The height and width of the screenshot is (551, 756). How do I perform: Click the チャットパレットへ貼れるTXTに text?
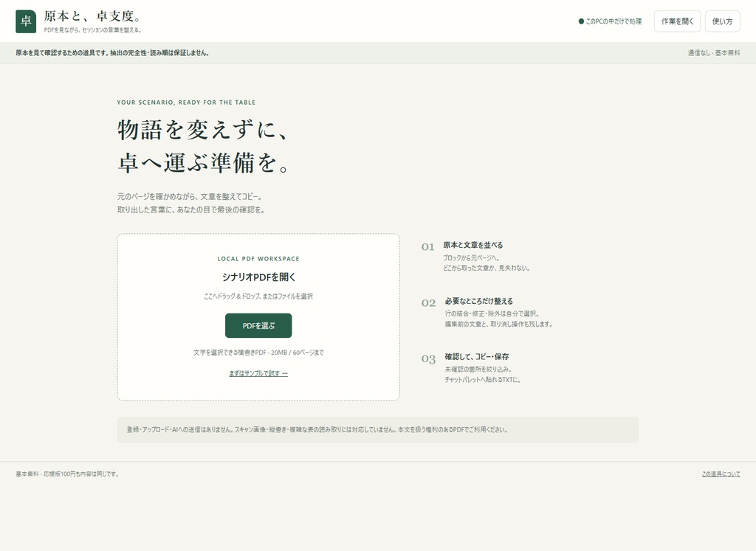[x=482, y=380]
